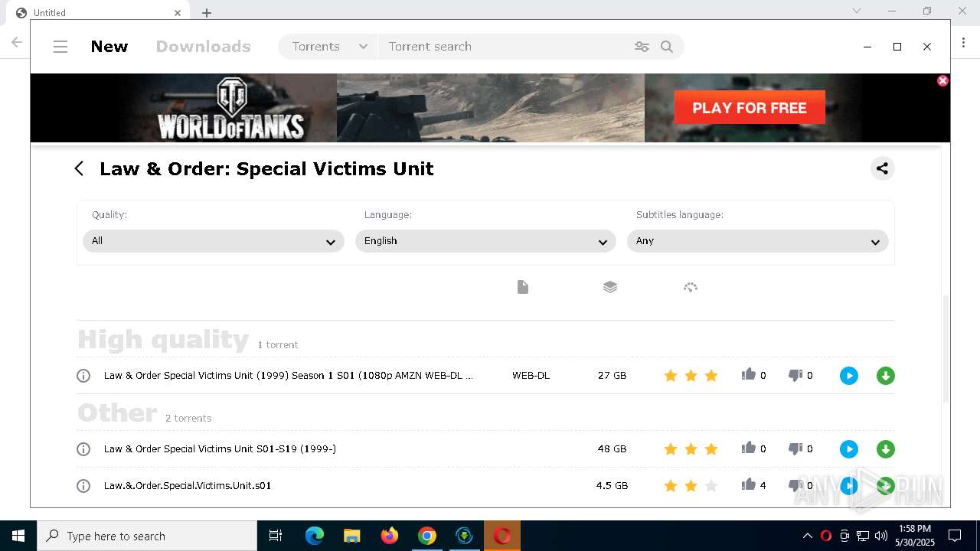
Task: Download the Season 1 S01 torrent
Action: pos(886,376)
